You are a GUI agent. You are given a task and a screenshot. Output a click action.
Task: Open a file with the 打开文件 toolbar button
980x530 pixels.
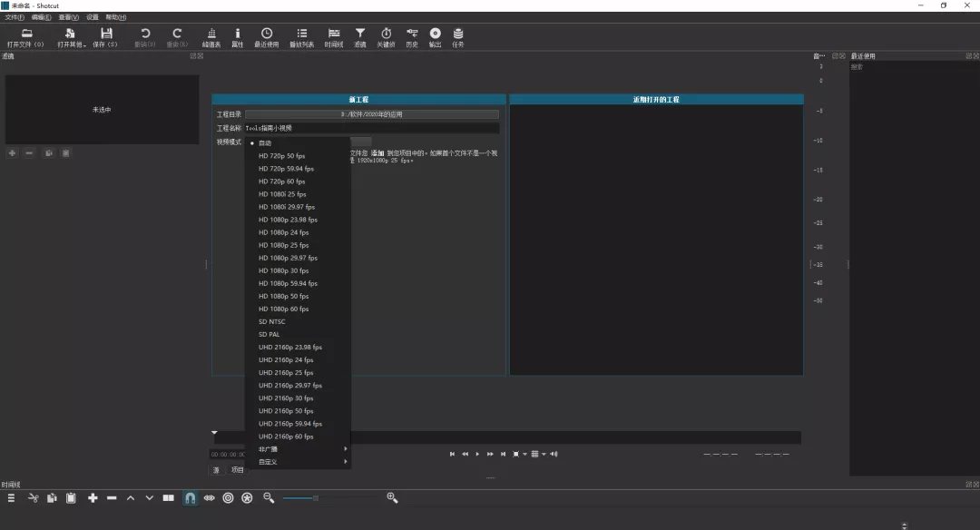tap(25, 37)
